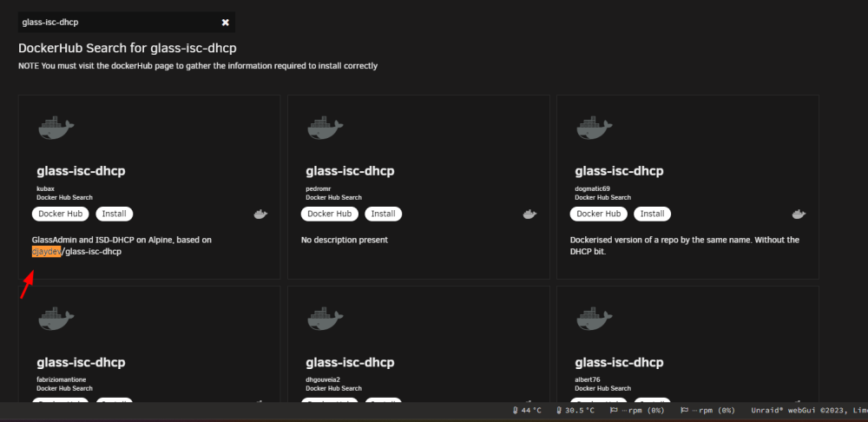
Task: Click small Docker icon on kubax card
Action: click(260, 214)
